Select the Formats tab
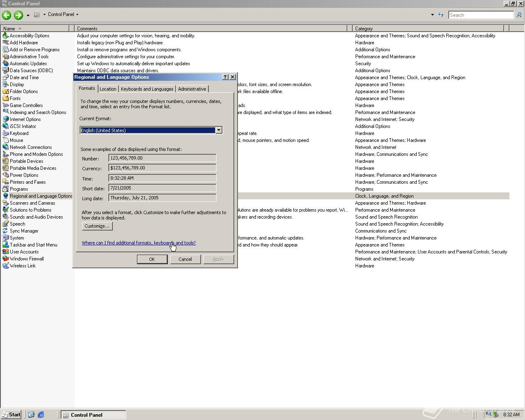The image size is (525, 420). coord(87,88)
